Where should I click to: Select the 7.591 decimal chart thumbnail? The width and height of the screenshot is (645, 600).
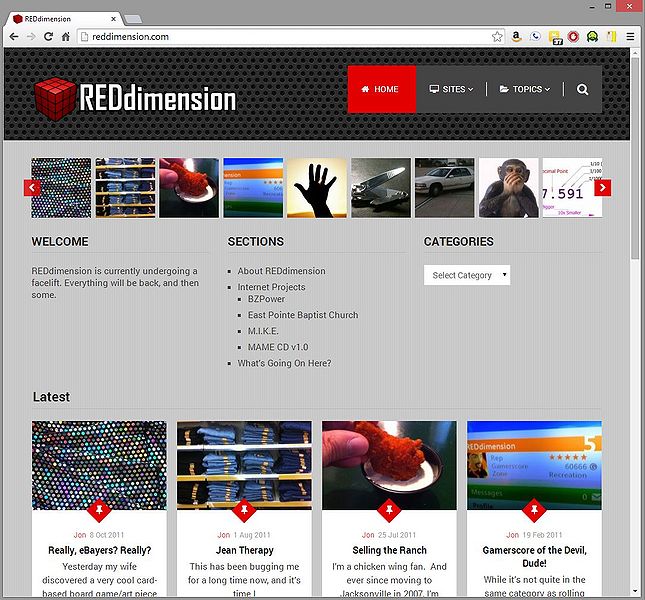[572, 188]
